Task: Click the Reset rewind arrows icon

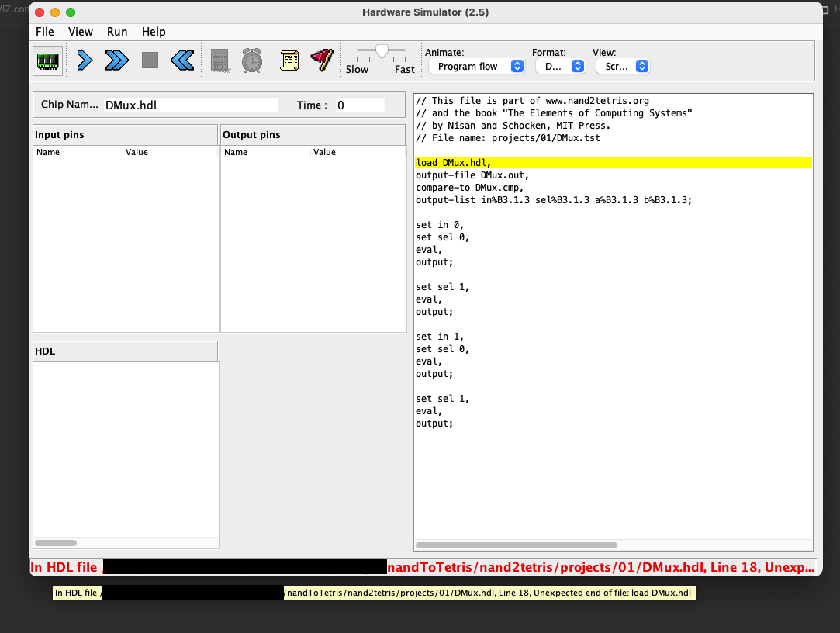Action: click(182, 61)
